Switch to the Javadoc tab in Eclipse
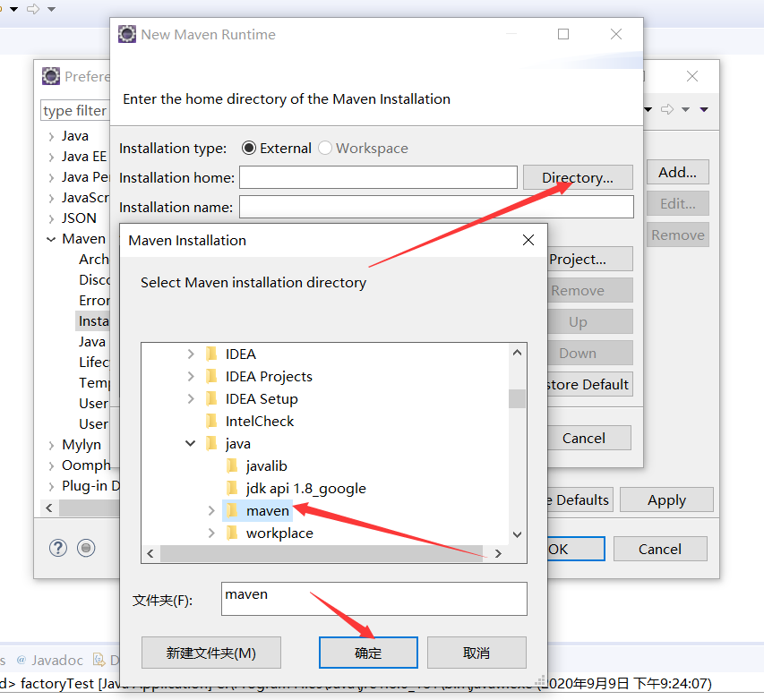 coord(49,660)
